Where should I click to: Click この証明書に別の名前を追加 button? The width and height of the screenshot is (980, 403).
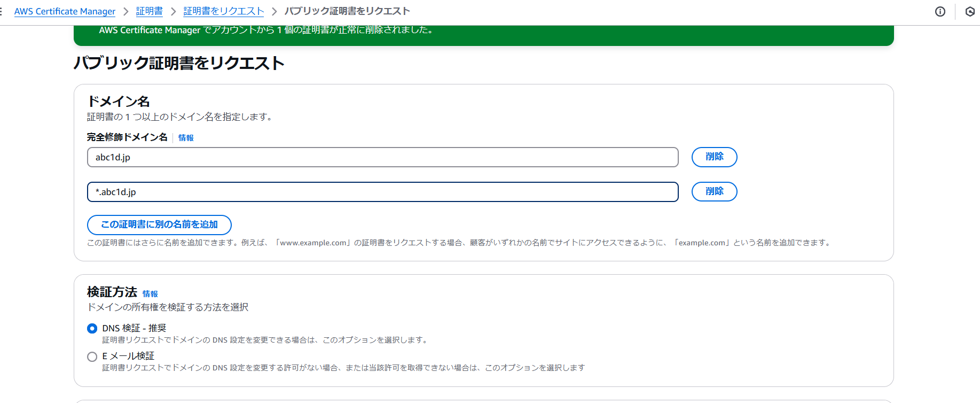coord(159,224)
